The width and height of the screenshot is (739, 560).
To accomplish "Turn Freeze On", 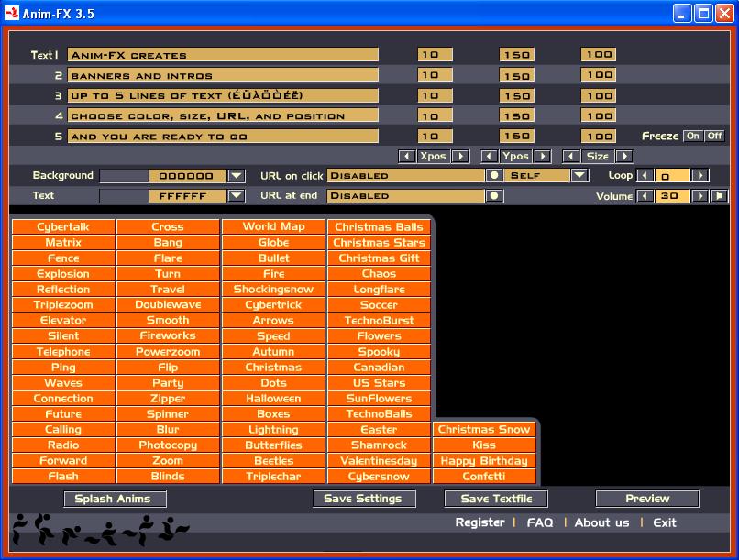I will 693,137.
